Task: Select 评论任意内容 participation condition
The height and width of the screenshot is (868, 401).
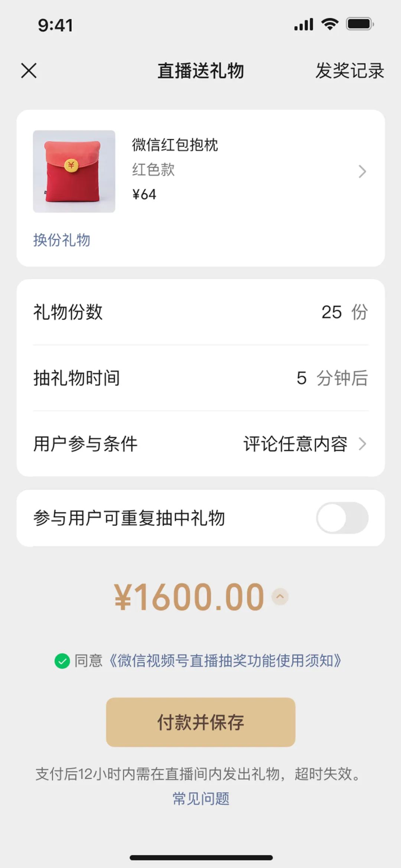Action: (295, 444)
